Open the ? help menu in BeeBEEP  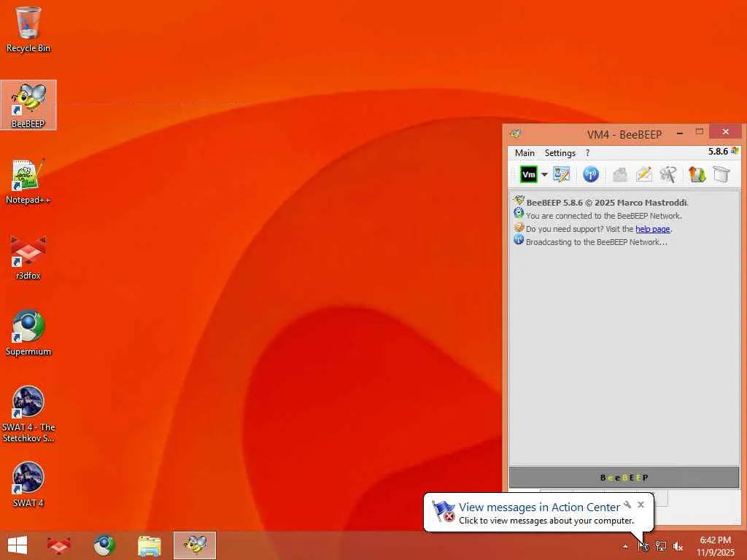point(587,153)
